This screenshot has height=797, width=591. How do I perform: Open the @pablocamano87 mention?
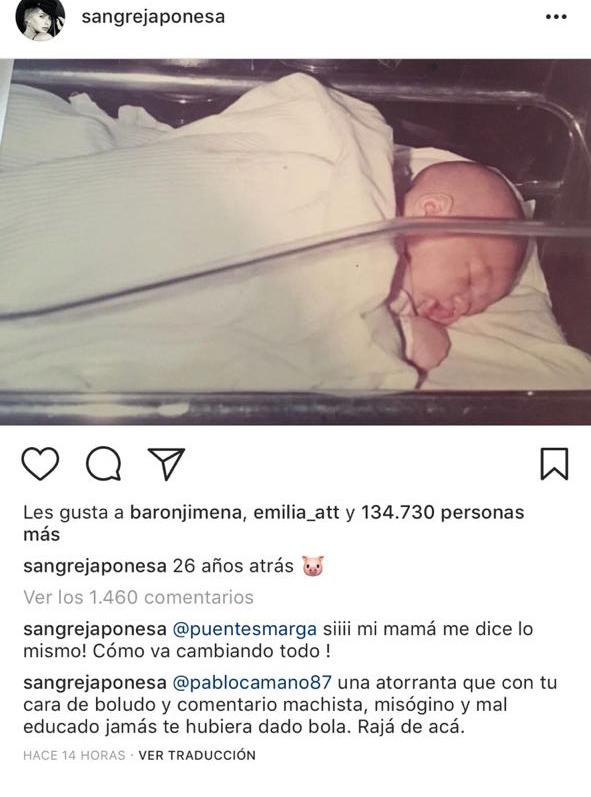pos(253,683)
